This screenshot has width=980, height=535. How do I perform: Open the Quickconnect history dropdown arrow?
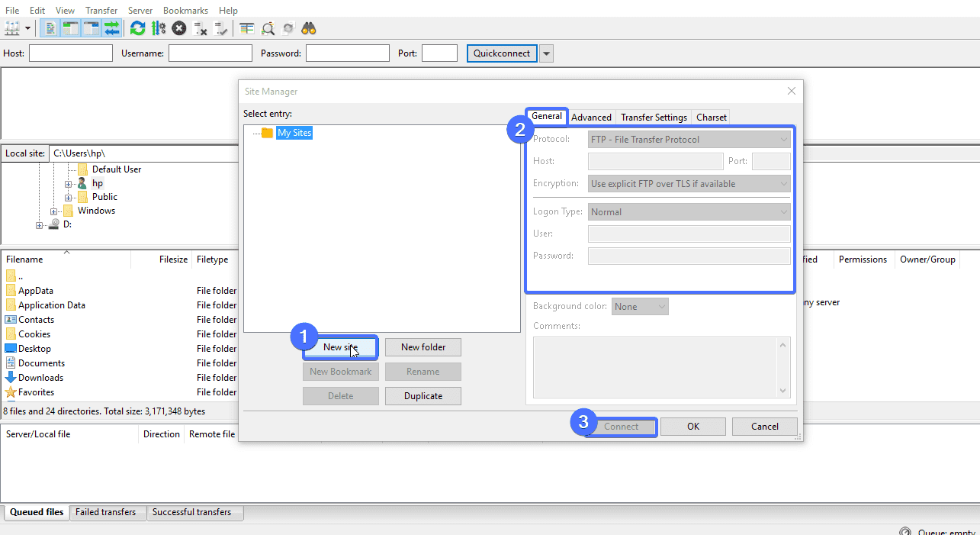[546, 53]
